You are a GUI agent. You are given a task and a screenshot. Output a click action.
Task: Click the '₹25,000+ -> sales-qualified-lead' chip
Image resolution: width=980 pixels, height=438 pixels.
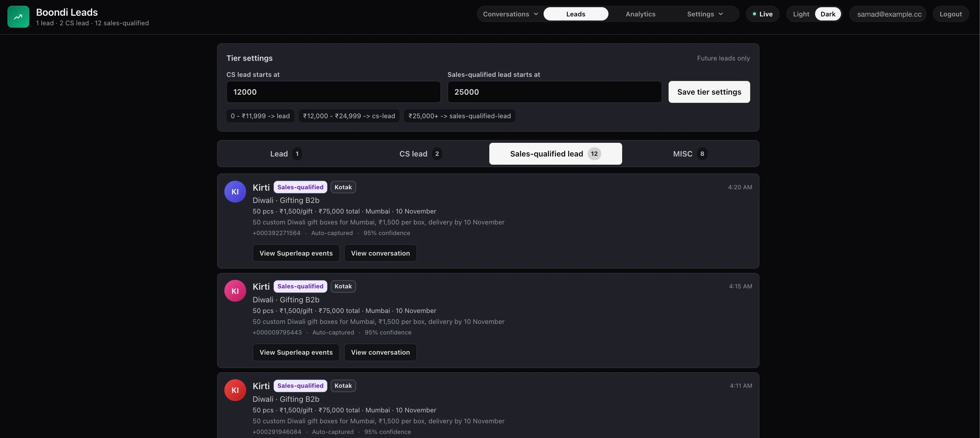460,116
